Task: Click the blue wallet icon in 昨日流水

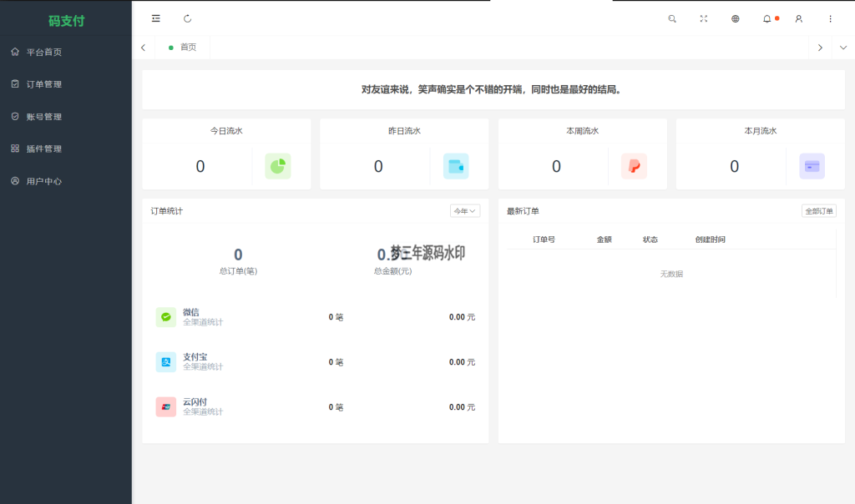Action: pos(456,166)
